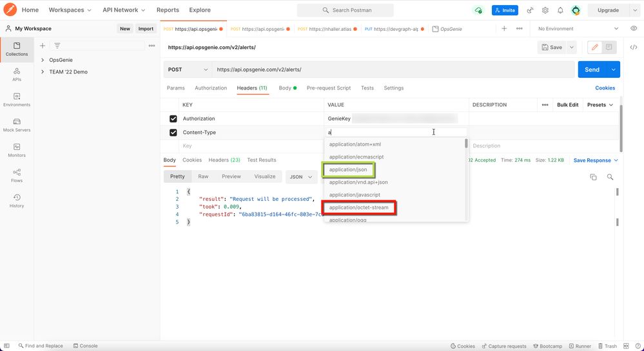Open Trash in the status bar
The width and height of the screenshot is (644, 351).
click(607, 346)
